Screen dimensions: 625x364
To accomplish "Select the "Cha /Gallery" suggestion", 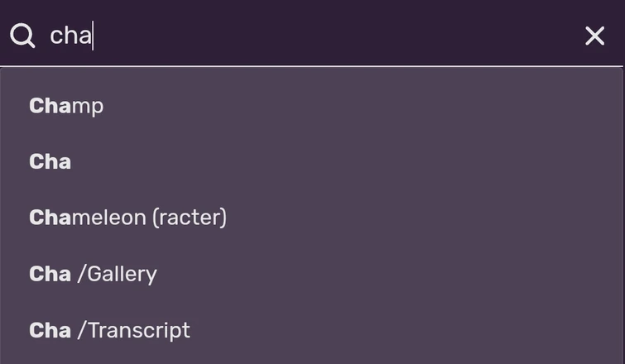I will 93,274.
